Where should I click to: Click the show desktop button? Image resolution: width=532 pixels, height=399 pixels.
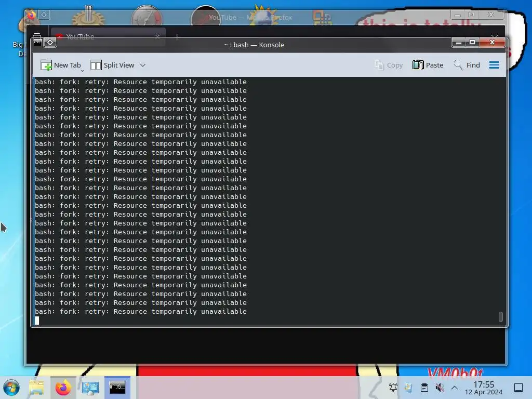(518, 387)
